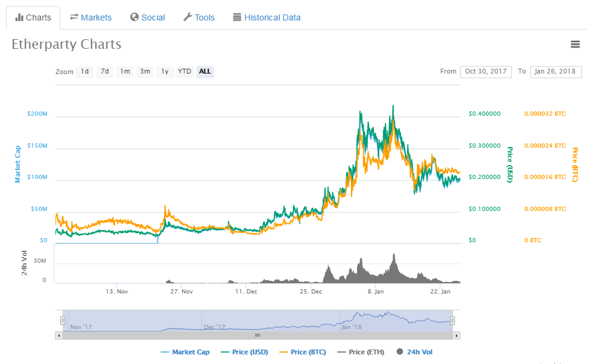Image resolution: width=591 pixels, height=364 pixels.
Task: Click the wrench icon beside Tools
Action: [188, 17]
